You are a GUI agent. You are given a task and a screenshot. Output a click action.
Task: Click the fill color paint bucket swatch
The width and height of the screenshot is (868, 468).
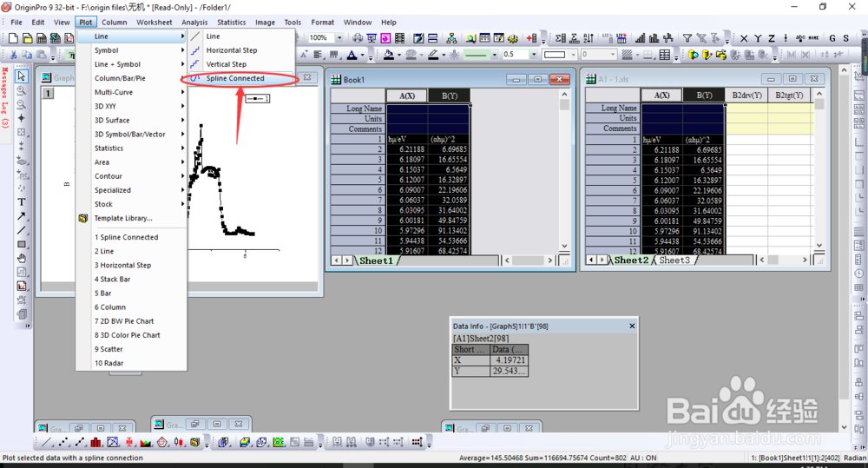point(389,55)
